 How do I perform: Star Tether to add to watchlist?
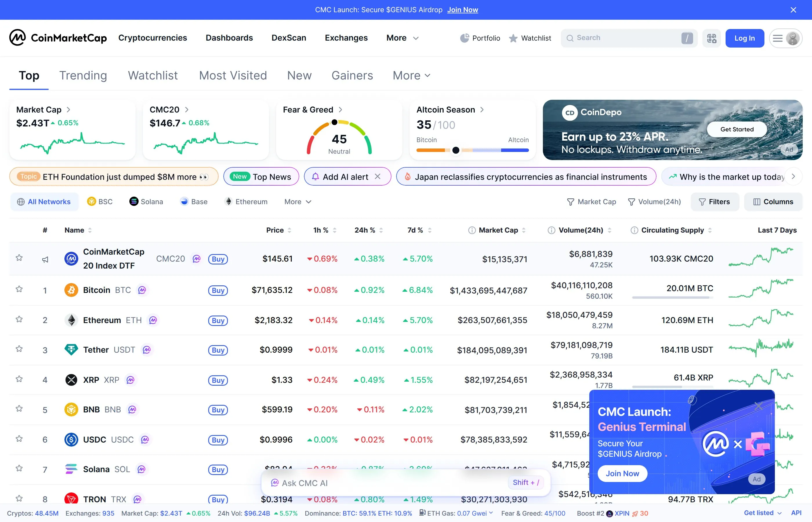coord(19,349)
